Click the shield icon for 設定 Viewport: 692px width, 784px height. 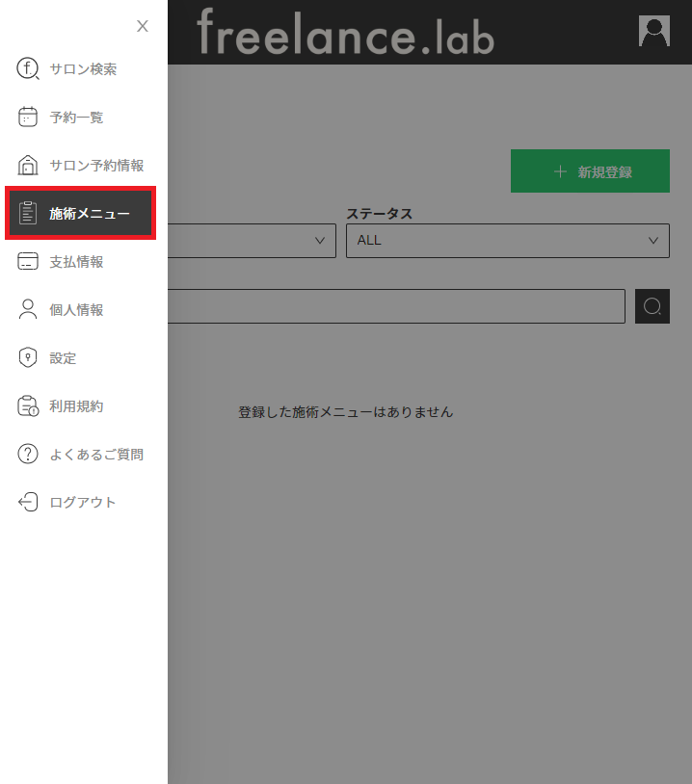(28, 358)
